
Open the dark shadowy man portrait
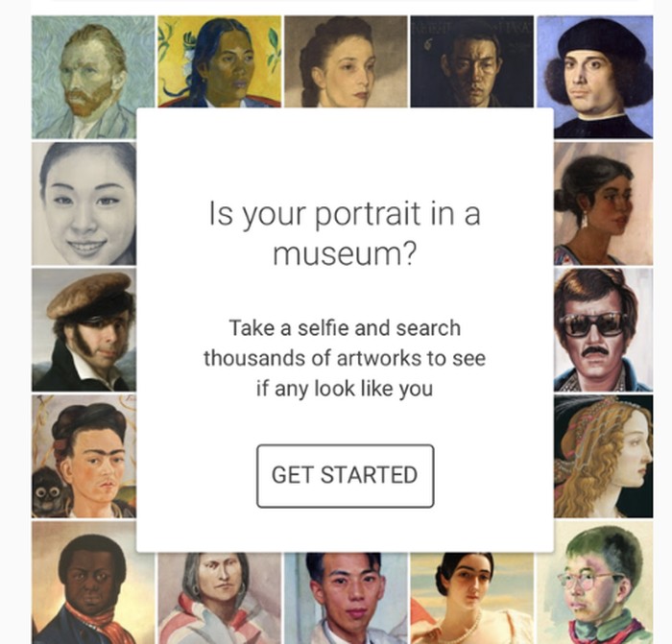coord(472,61)
